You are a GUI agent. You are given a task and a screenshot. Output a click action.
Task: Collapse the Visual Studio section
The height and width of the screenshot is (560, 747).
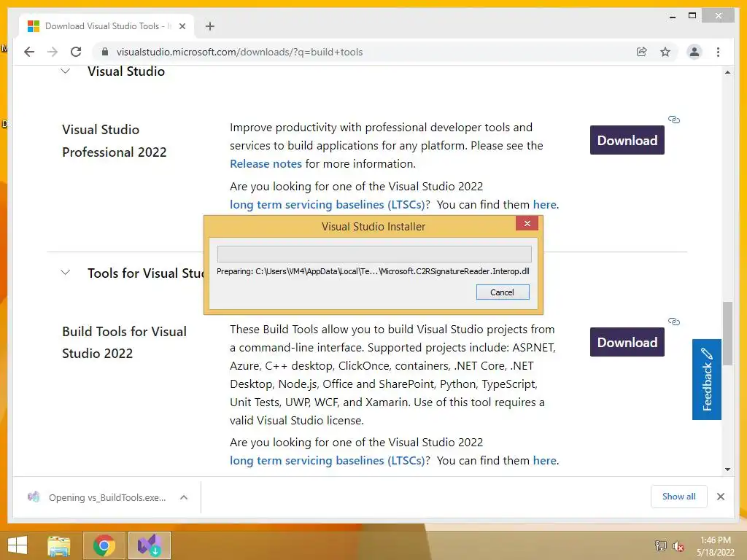coord(65,71)
